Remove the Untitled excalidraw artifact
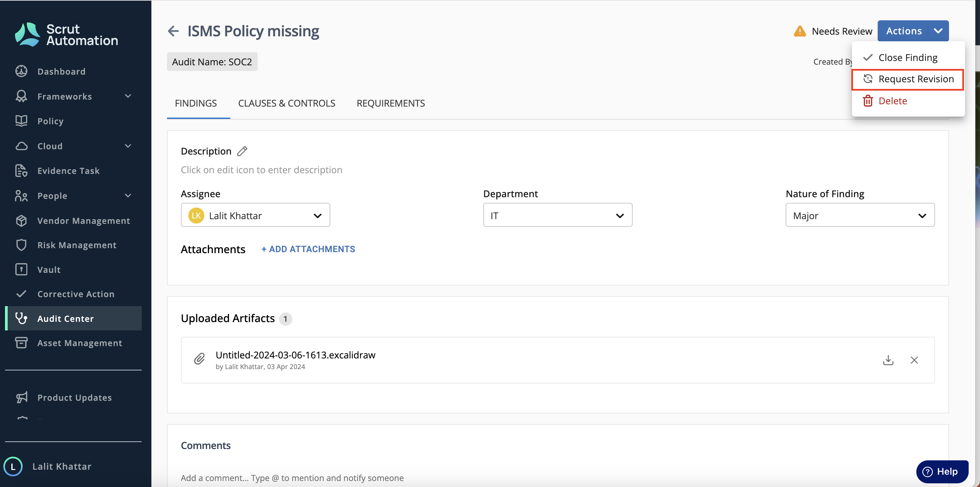The width and height of the screenshot is (980, 487). (914, 360)
